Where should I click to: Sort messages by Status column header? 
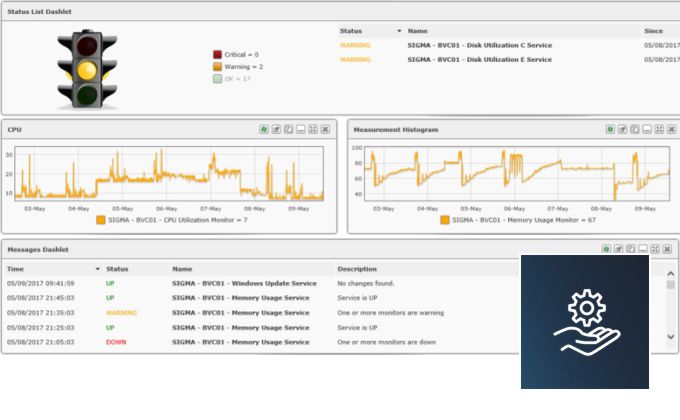pos(117,269)
